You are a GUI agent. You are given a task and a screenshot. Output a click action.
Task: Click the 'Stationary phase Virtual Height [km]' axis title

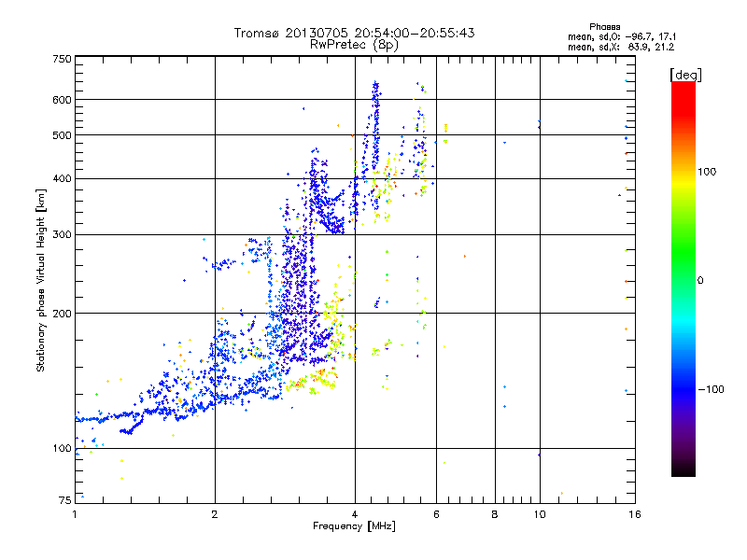41,281
